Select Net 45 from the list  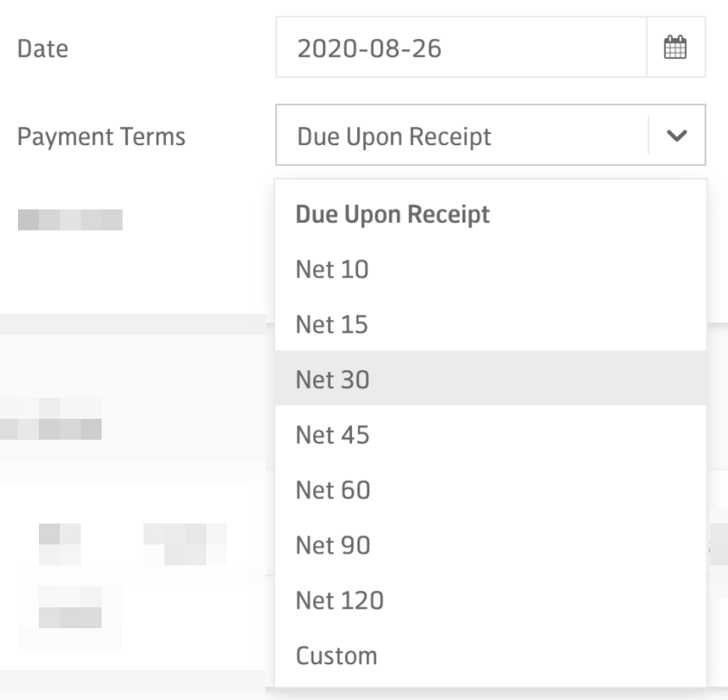click(x=490, y=434)
